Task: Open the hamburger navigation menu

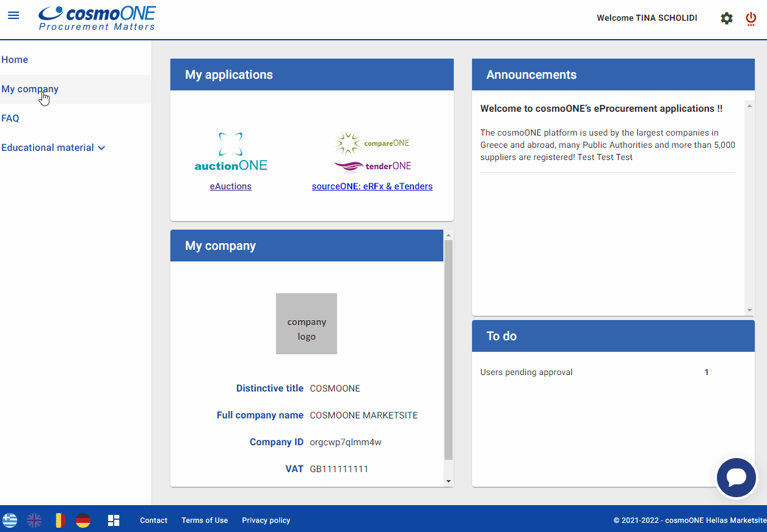Action: click(13, 15)
